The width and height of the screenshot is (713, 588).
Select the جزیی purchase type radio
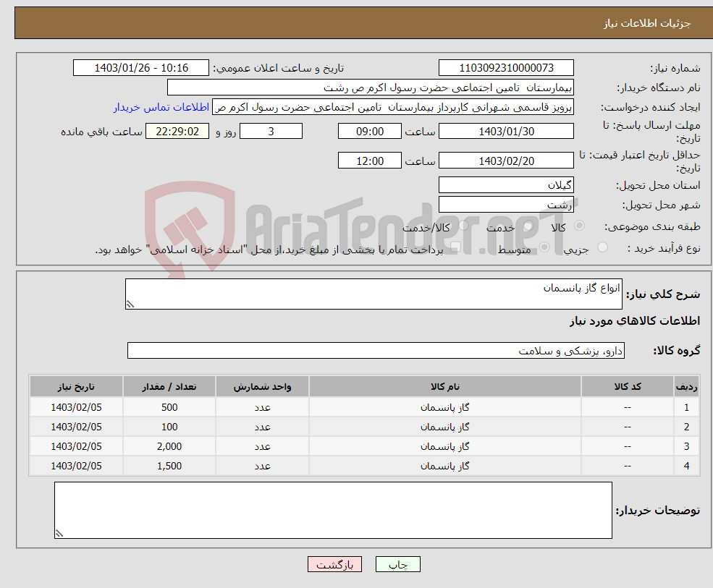point(602,247)
